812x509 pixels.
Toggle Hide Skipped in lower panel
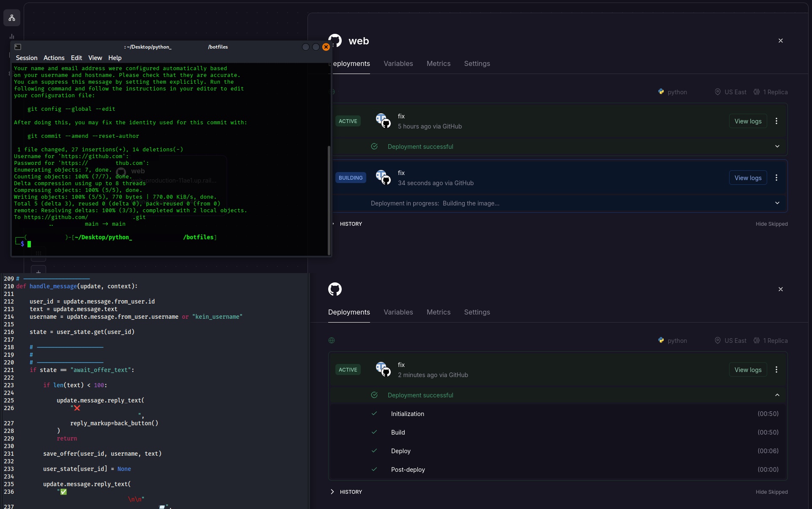tap(771, 492)
